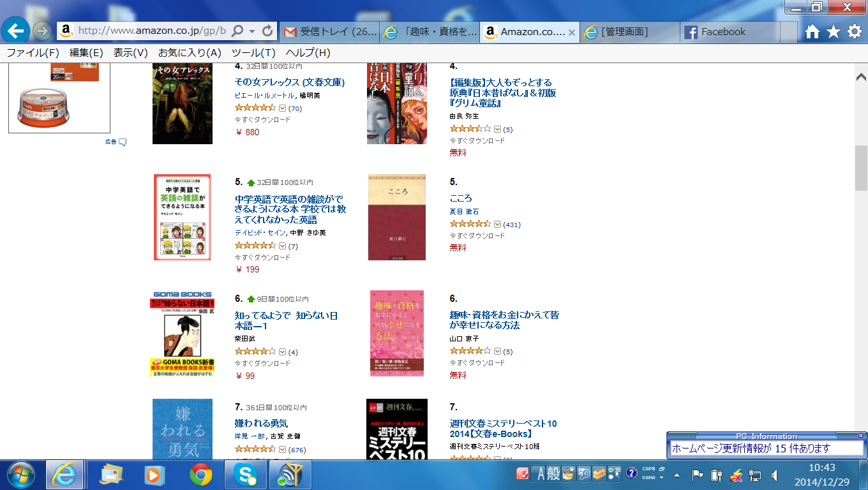Click the URL address field

point(152,31)
